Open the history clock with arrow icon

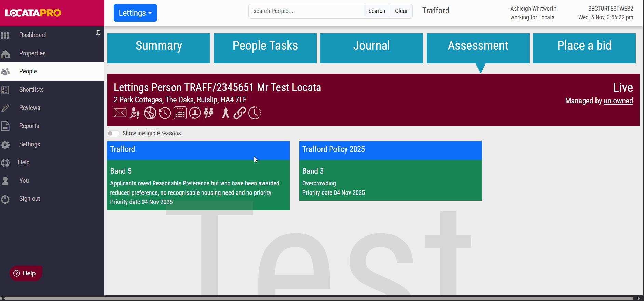point(165,113)
